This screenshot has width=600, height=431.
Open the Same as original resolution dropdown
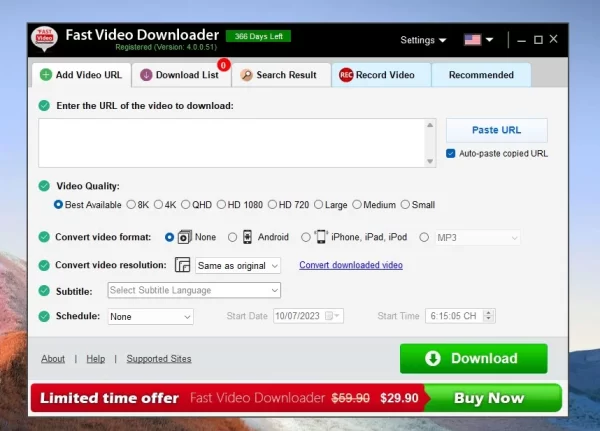pos(238,266)
